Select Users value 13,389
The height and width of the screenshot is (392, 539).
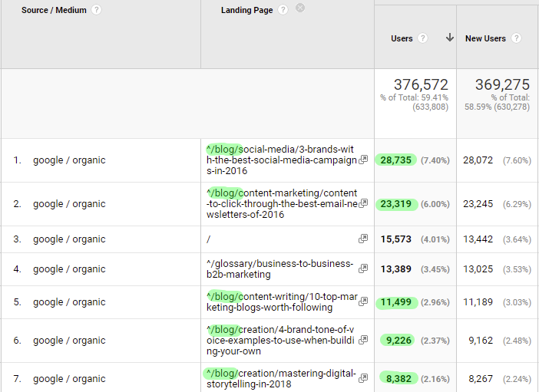point(395,269)
